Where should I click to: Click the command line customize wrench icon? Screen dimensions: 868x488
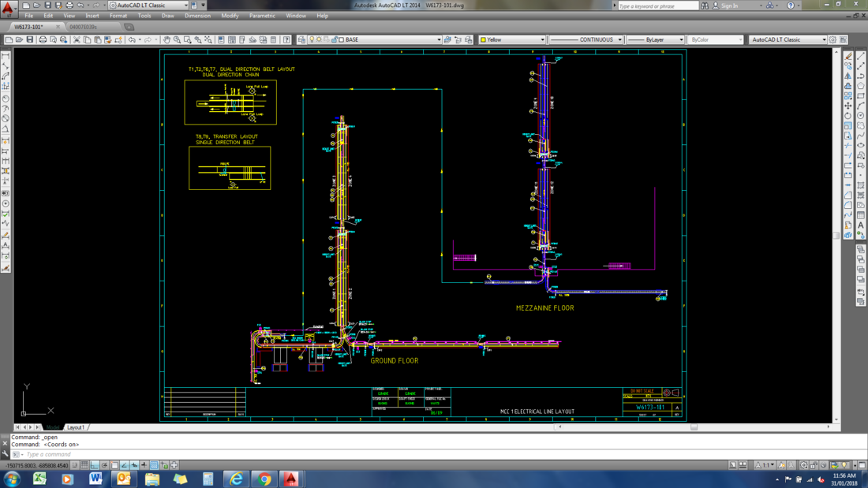(5, 454)
